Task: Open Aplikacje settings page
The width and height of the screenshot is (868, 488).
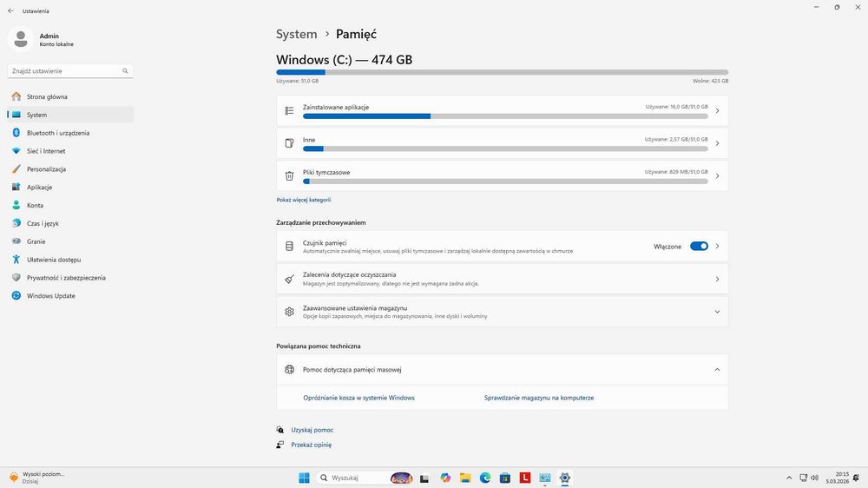Action: pyautogui.click(x=70, y=188)
